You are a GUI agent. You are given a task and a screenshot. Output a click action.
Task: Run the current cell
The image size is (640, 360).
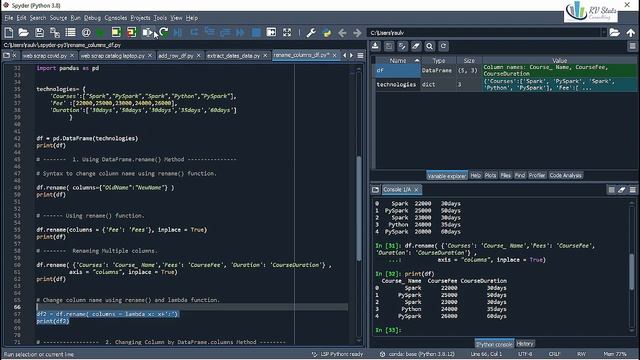pos(116,33)
